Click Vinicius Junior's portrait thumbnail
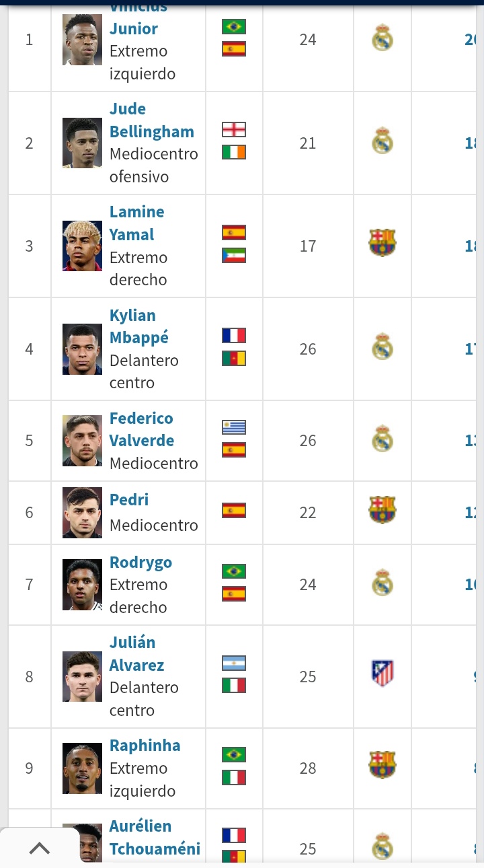 82,40
